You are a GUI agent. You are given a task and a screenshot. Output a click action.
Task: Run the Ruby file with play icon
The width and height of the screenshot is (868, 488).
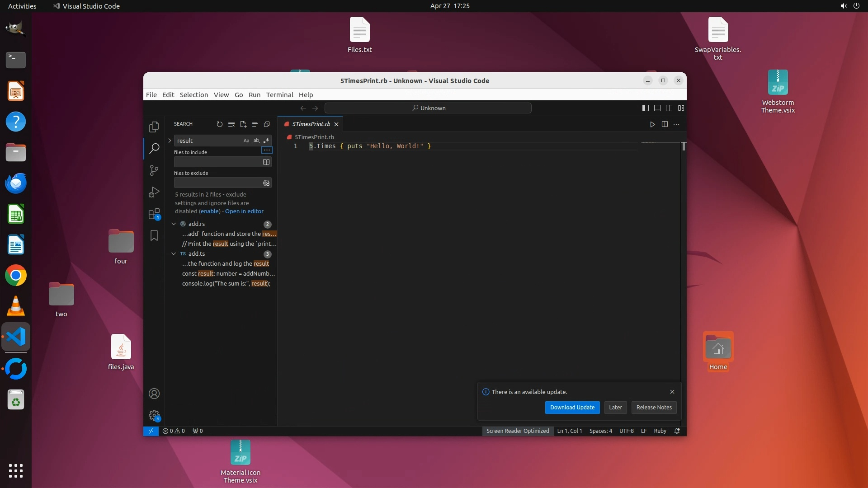tap(652, 124)
